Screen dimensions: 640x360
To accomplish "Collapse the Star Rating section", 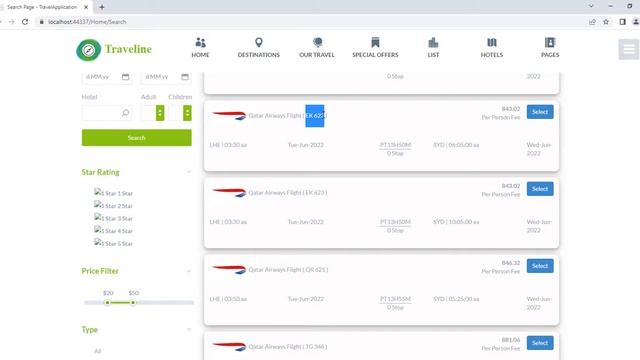I will (x=189, y=172).
